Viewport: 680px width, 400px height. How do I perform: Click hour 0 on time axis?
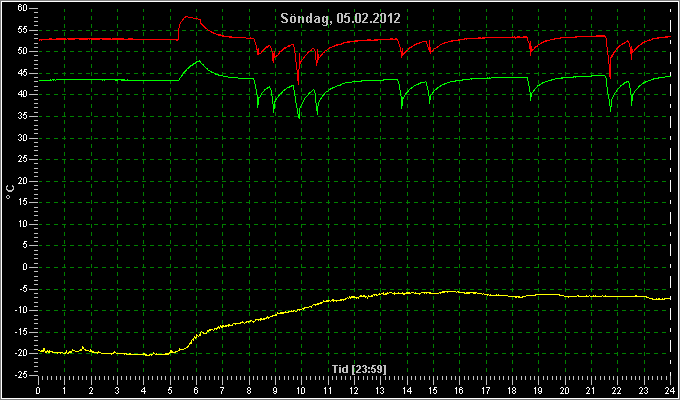pos(38,390)
